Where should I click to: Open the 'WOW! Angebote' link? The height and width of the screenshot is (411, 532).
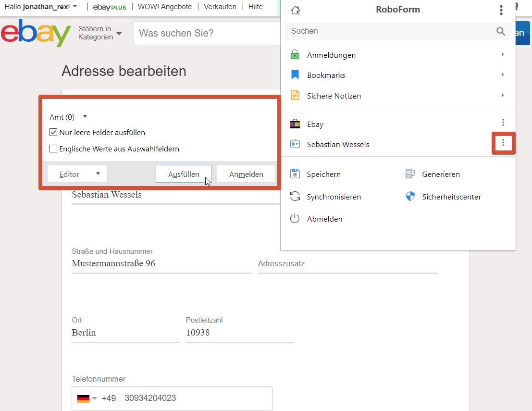point(164,7)
